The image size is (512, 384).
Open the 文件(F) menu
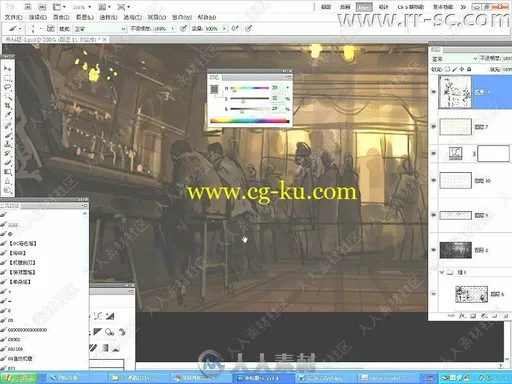tap(13, 17)
